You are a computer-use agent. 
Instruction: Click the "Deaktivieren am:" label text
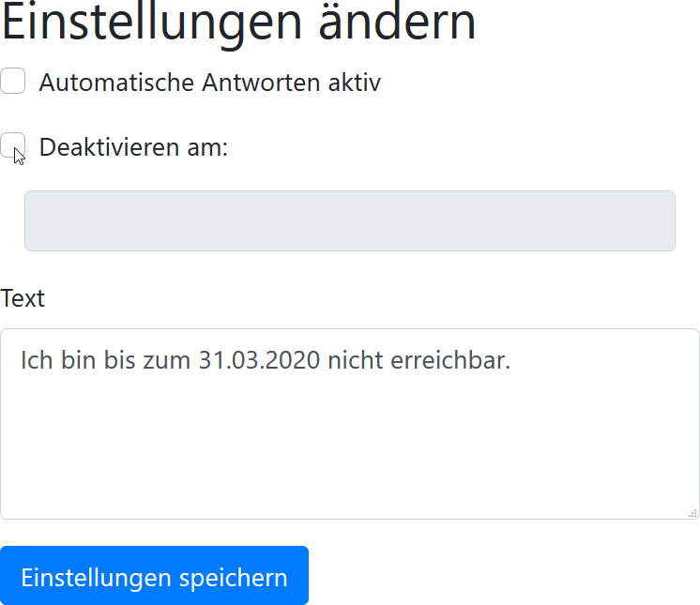[x=133, y=148]
